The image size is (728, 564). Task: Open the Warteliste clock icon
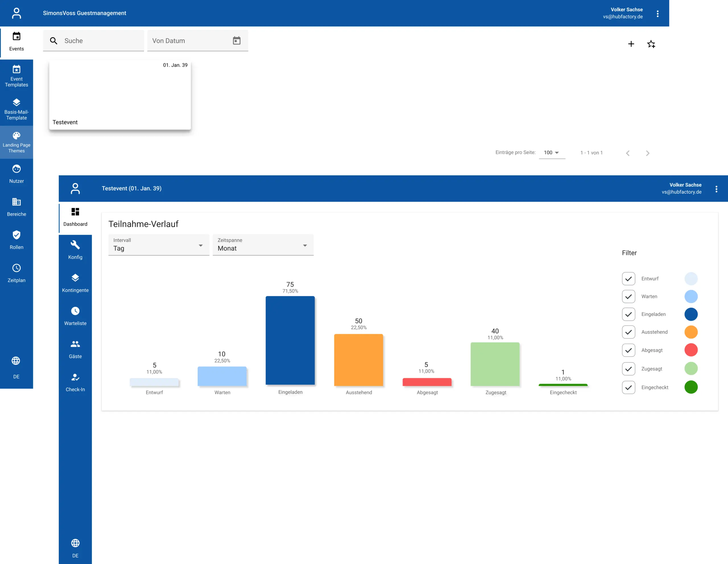click(x=75, y=311)
